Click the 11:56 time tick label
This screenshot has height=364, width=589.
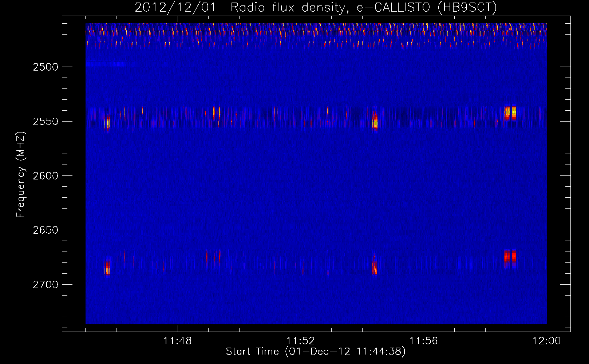click(x=424, y=341)
